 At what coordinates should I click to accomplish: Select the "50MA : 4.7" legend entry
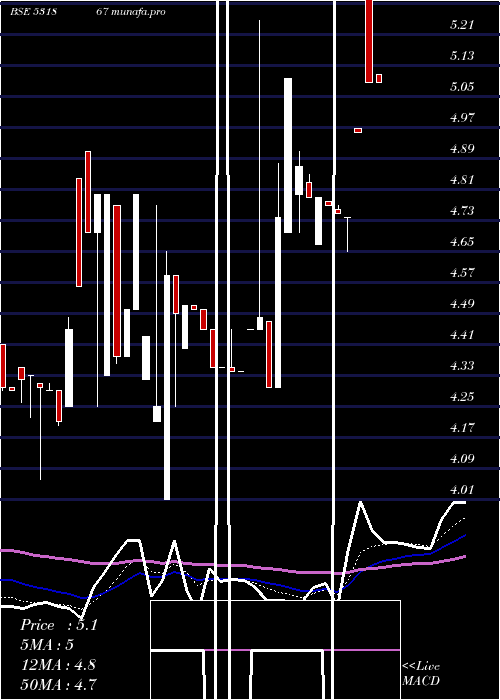(58, 684)
